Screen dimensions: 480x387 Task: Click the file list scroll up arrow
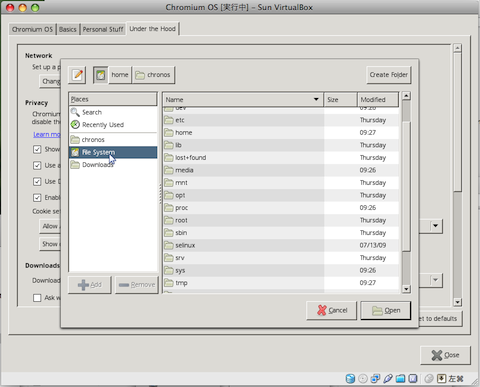pyautogui.click(x=406, y=96)
